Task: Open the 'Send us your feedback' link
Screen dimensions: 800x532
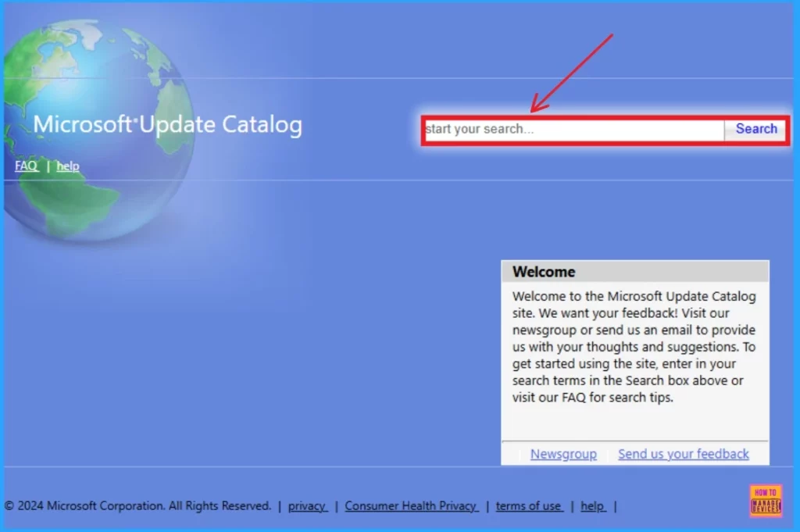Action: click(x=683, y=454)
